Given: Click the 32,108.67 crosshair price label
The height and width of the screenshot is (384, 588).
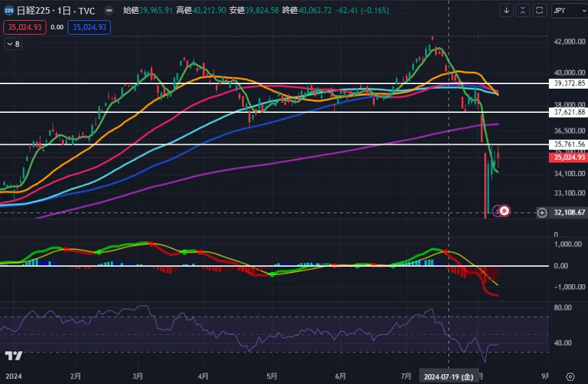Looking at the screenshot, I should pos(569,213).
